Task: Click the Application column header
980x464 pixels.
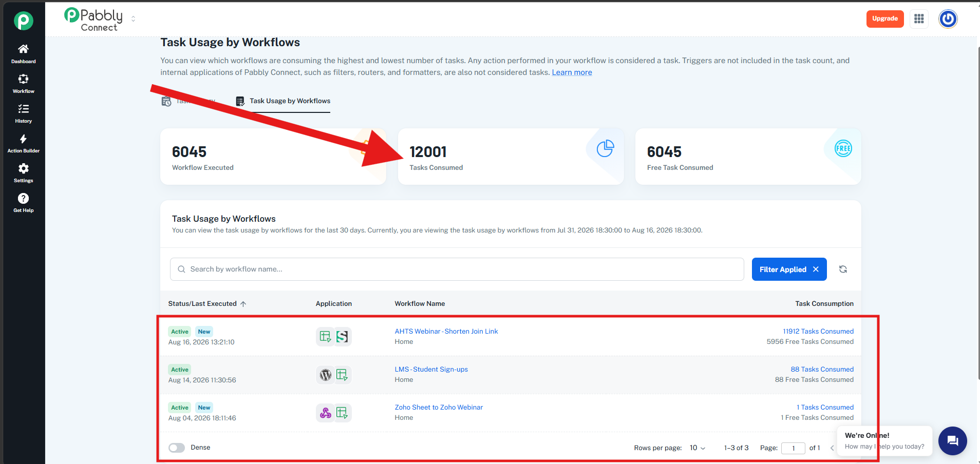Action: pyautogui.click(x=334, y=304)
